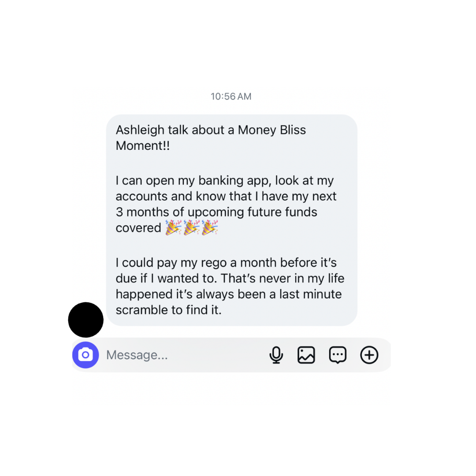Viewport: 476px width, 476px height.
Task: Click the phrase "scramble to find it."
Action: point(169,310)
